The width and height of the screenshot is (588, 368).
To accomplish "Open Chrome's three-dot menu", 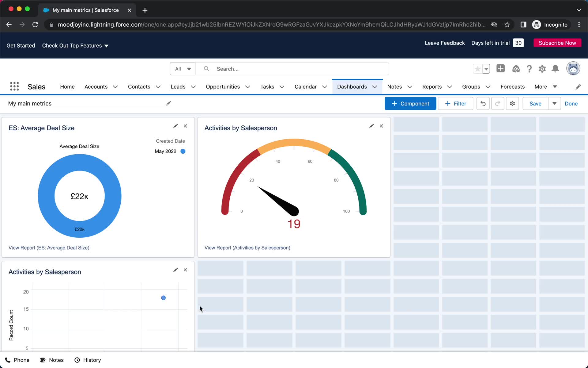I will pyautogui.click(x=579, y=25).
